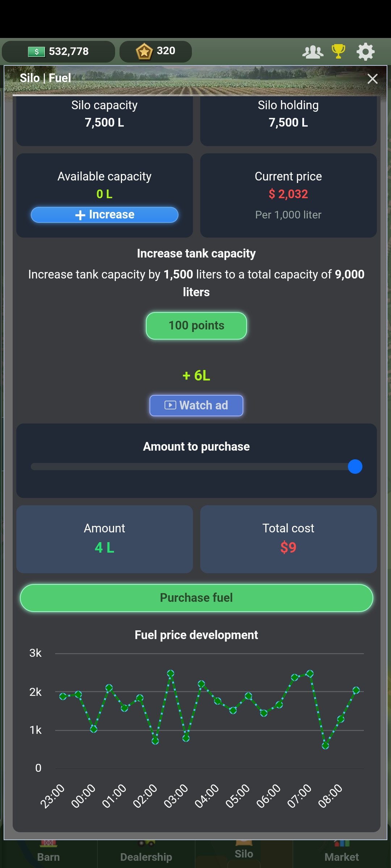Watch ad to gain 6L fuel

point(196,405)
